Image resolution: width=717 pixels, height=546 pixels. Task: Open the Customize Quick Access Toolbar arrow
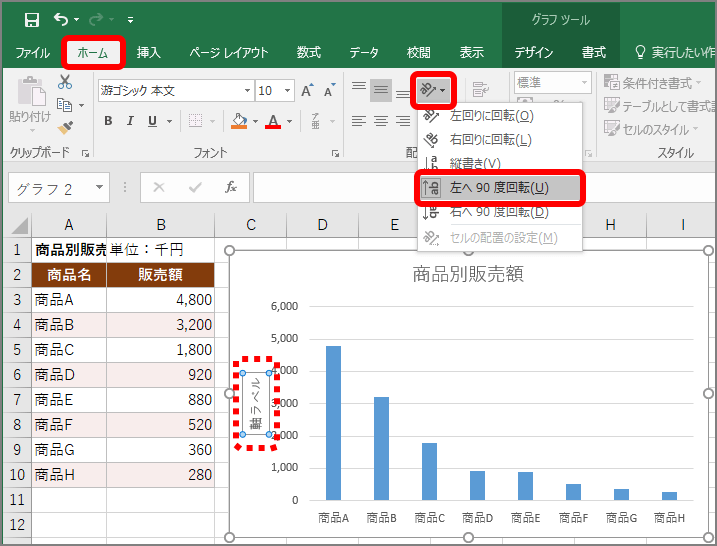(x=130, y=20)
